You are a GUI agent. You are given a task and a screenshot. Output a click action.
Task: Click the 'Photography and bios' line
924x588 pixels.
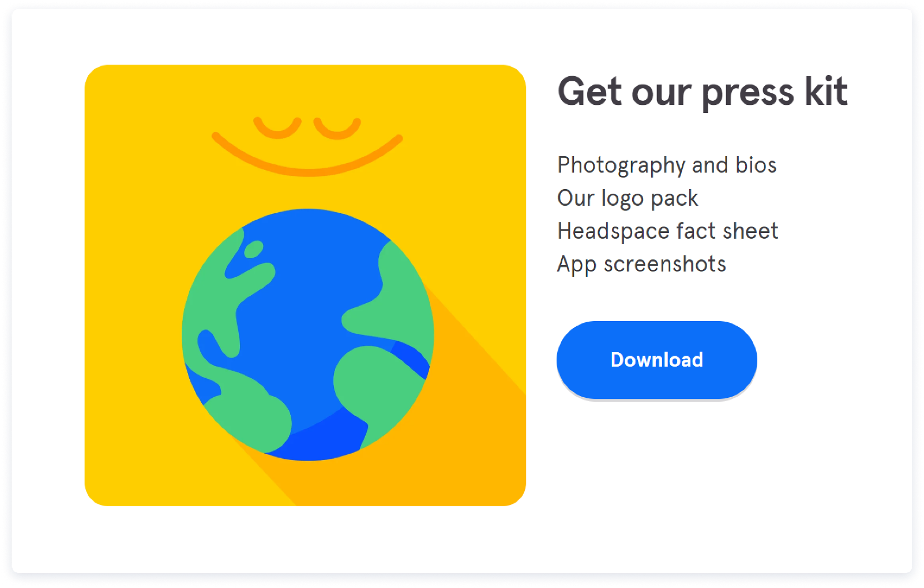(667, 165)
